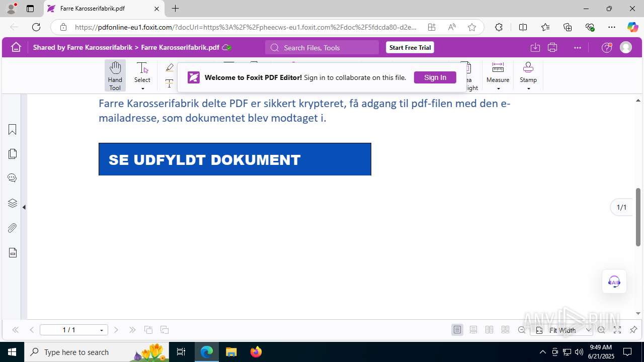The image size is (644, 362).
Task: Toggle browser split screen icon
Action: [523, 27]
